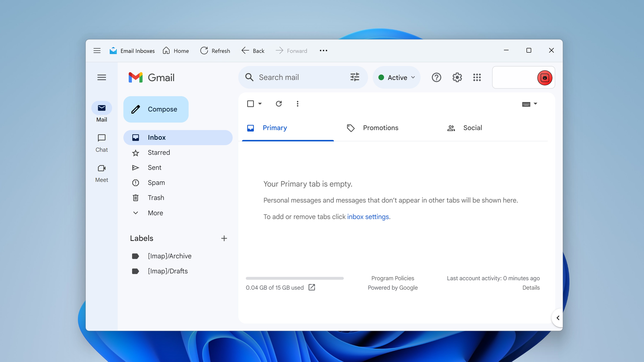Screen dimensions: 644x362
Task: Show search options filter icon
Action: pos(355,77)
